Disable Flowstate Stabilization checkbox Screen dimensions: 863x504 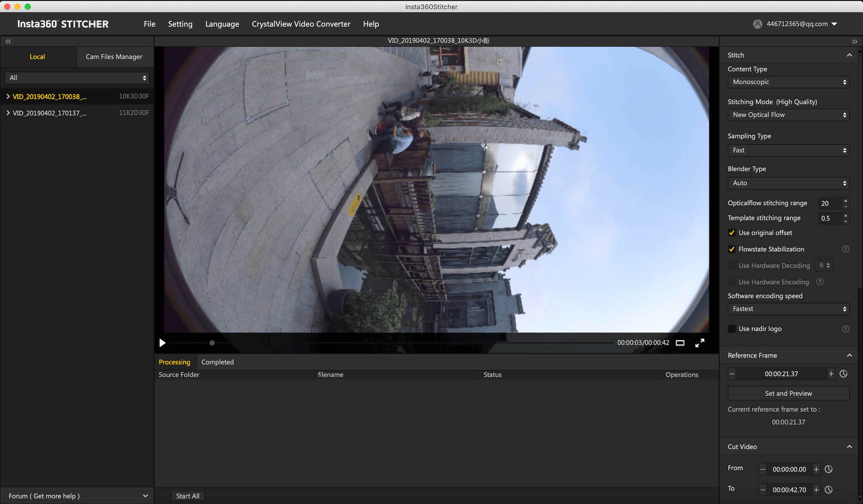pyautogui.click(x=731, y=249)
